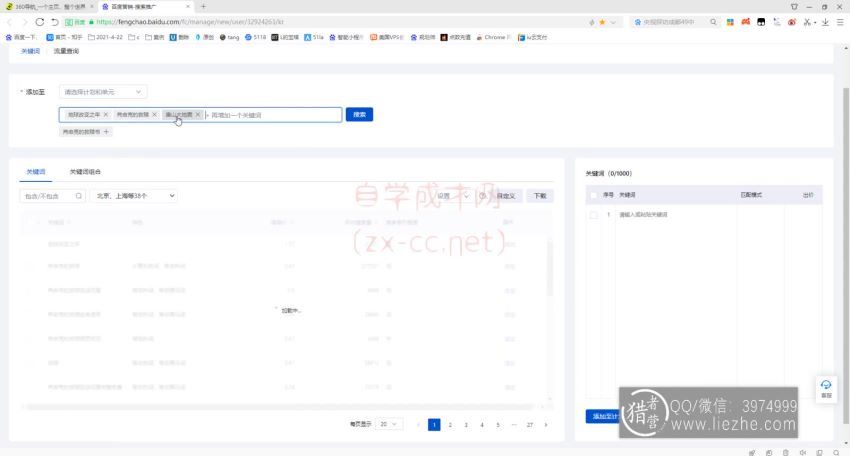The image size is (850, 456).
Task: Click the browser skin shirt icon
Action: (x=794, y=7)
